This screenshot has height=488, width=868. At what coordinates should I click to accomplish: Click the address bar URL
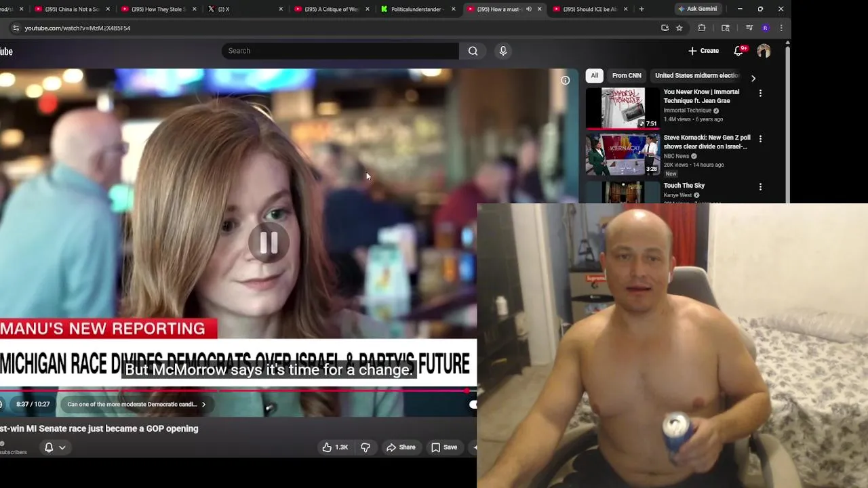(77, 28)
